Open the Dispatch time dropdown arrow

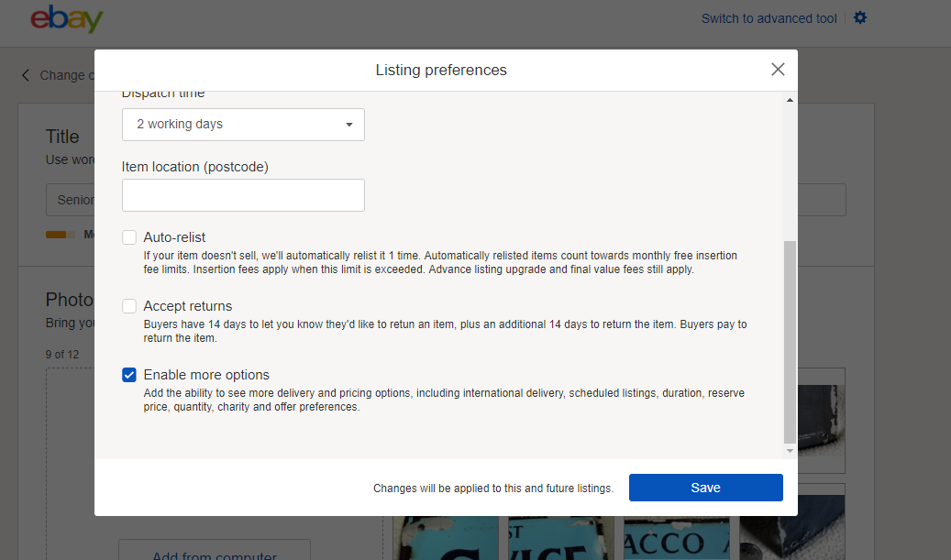point(348,124)
